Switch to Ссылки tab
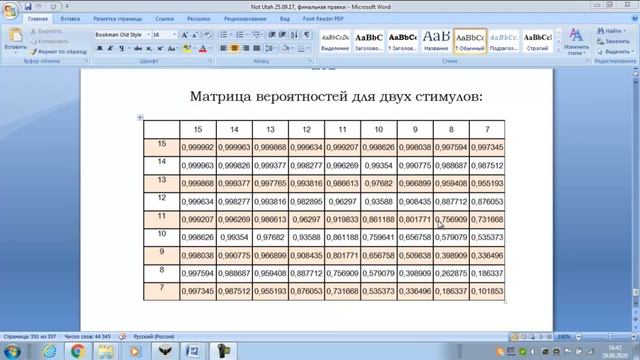The width and height of the screenshot is (640, 360). tap(164, 19)
